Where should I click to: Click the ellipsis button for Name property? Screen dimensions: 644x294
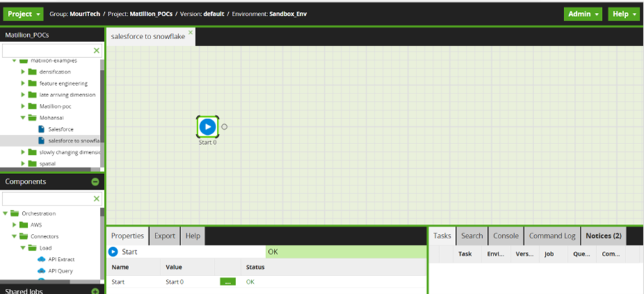point(228,282)
